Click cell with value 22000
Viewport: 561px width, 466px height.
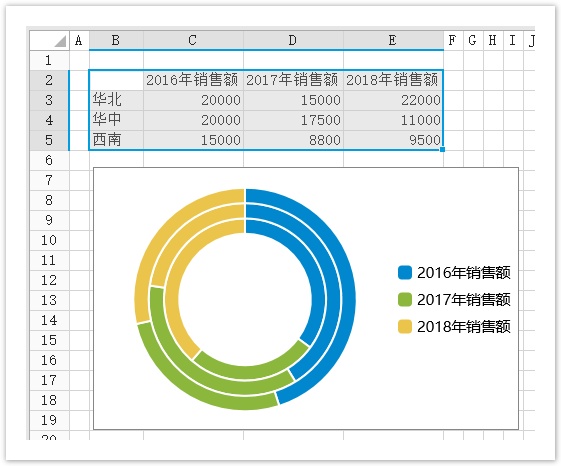point(393,100)
